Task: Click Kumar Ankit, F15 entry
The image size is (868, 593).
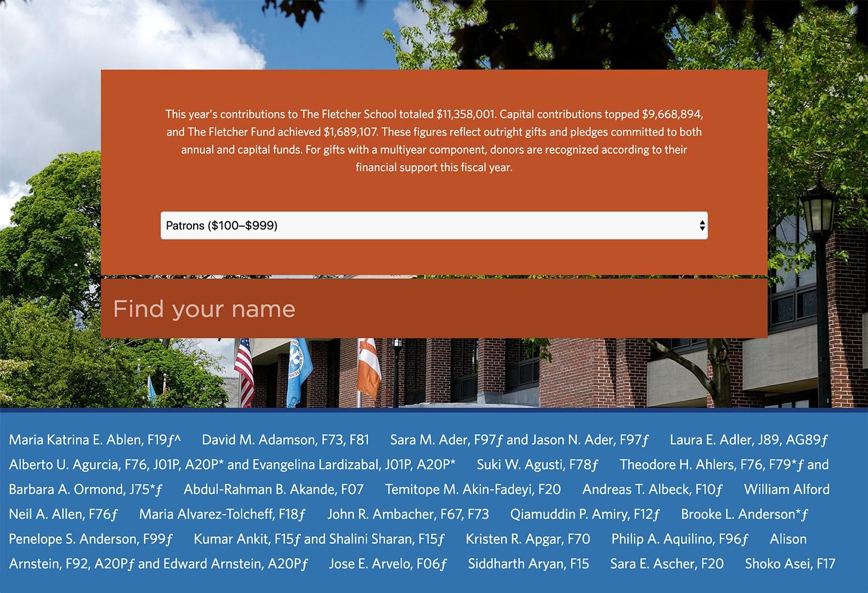Action: [247, 539]
